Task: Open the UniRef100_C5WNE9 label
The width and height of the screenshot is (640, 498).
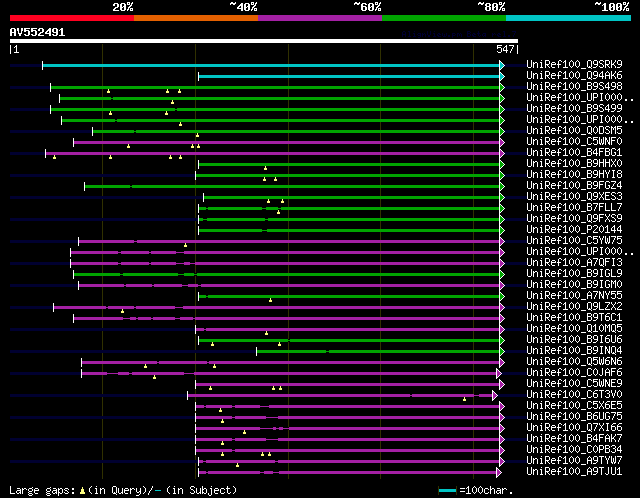Action: point(574,384)
